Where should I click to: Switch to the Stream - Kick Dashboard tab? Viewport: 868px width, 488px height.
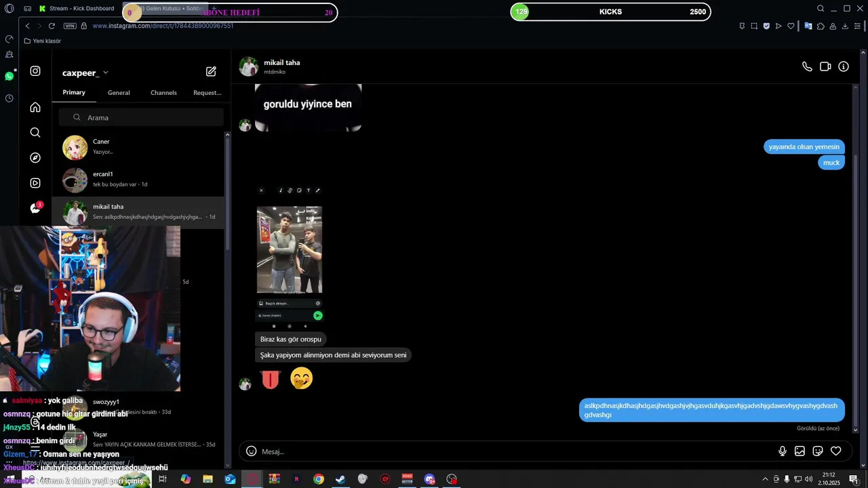pyautogui.click(x=77, y=9)
